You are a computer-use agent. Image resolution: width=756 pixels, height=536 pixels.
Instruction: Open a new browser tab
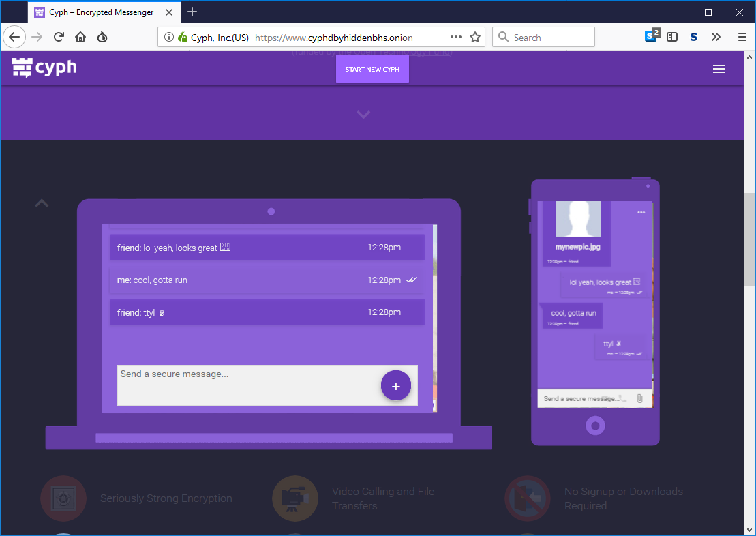[192, 12]
